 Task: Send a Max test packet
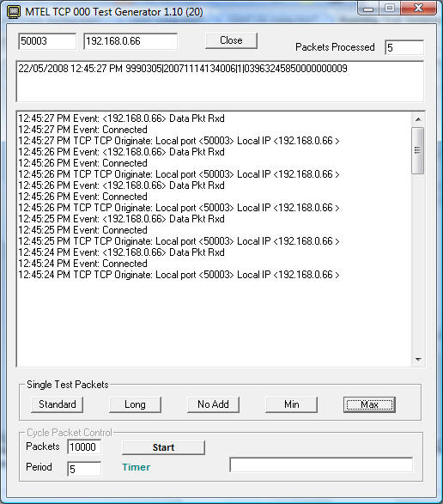(369, 404)
